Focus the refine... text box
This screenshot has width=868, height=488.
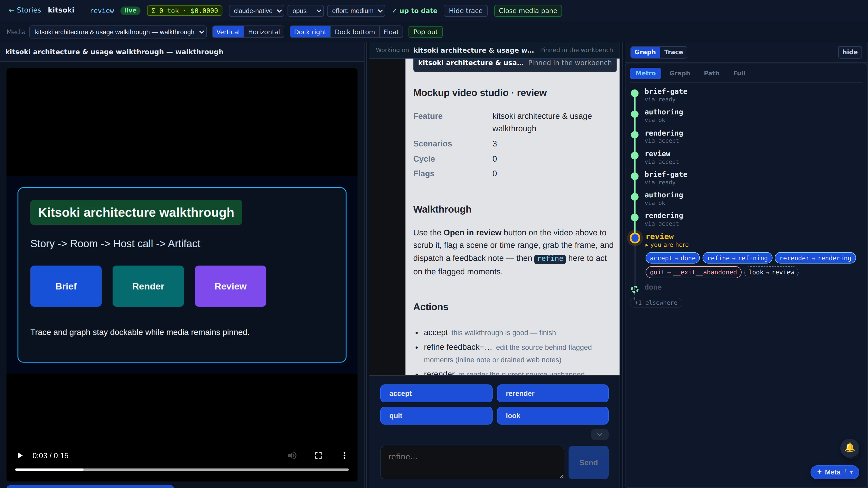(472, 463)
